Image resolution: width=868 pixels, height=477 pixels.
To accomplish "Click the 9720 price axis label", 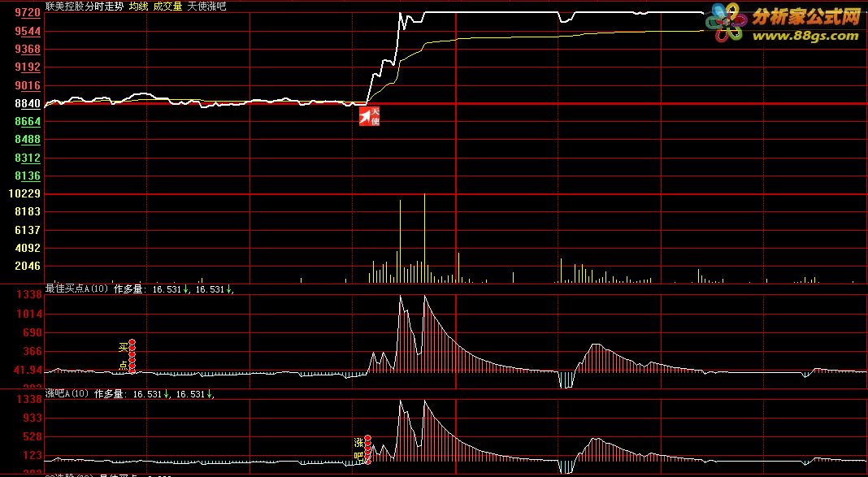I will click(x=27, y=13).
